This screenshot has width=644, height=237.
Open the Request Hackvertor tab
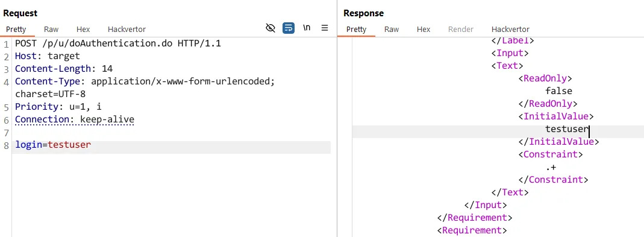coord(127,29)
